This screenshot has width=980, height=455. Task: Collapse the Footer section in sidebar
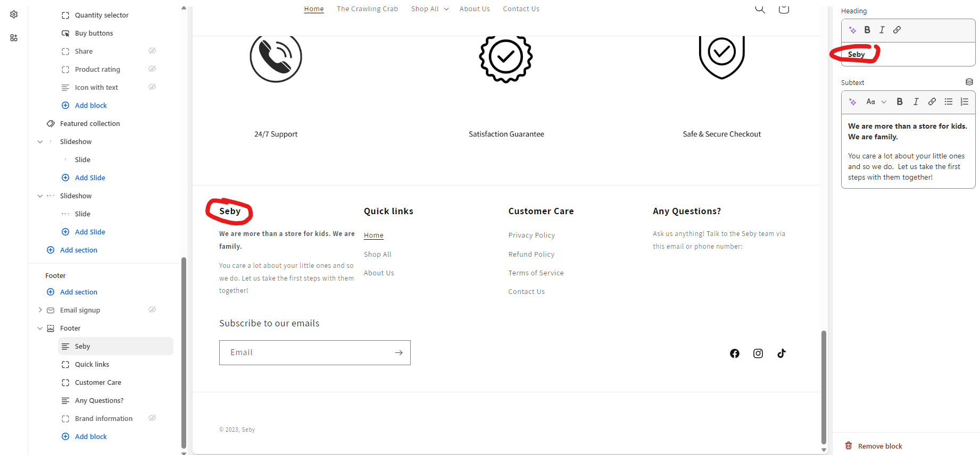pos(40,328)
